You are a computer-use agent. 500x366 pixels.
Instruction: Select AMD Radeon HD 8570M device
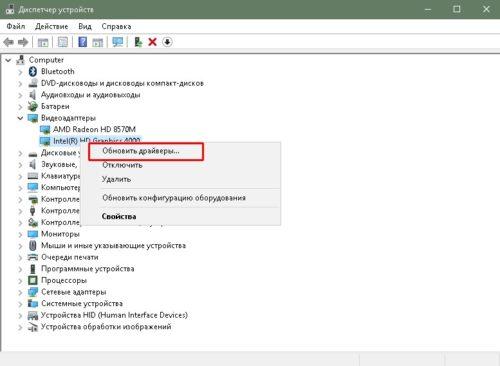(94, 129)
